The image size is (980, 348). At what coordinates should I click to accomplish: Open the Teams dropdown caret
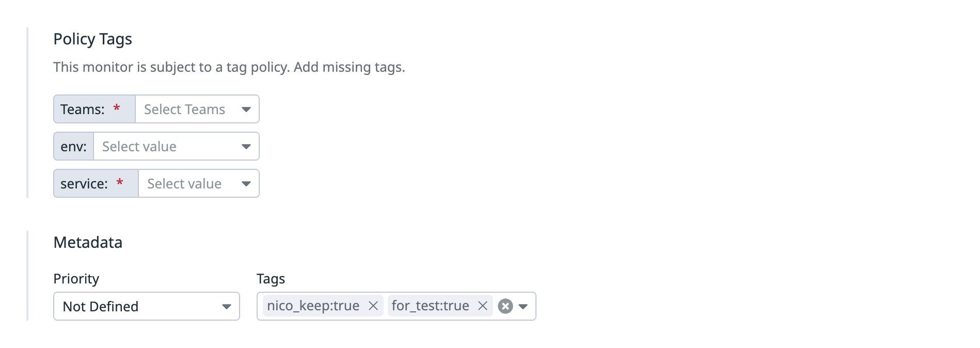[246, 109]
